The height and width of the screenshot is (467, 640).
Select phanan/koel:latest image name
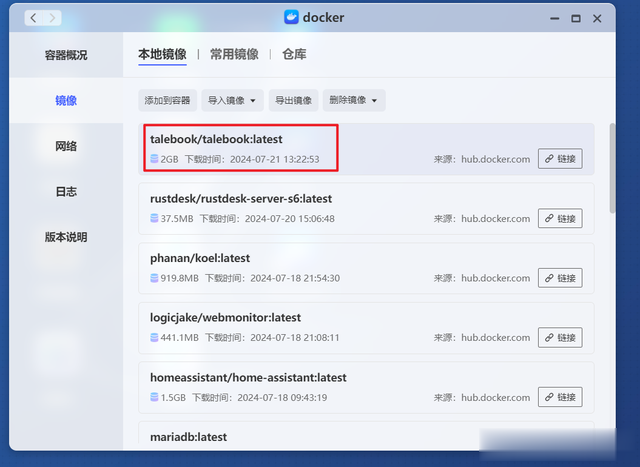200,258
